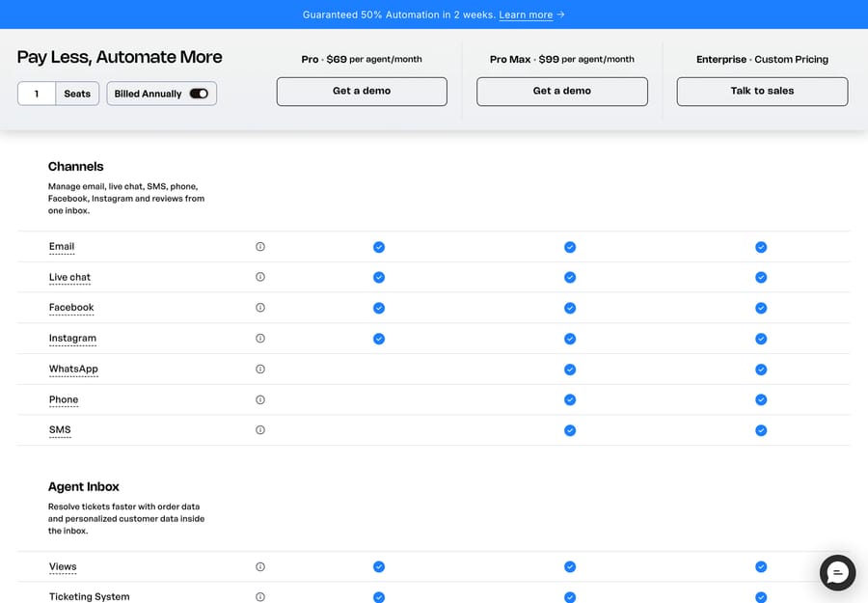Click the info icon next to Facebook
The image size is (868, 603).
tap(260, 308)
